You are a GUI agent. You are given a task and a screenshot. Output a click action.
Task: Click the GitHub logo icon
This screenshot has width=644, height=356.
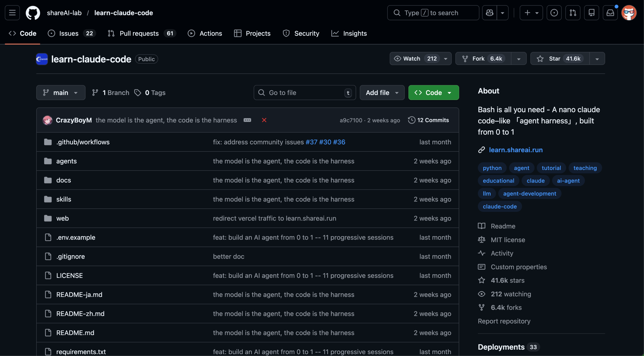tap(33, 13)
